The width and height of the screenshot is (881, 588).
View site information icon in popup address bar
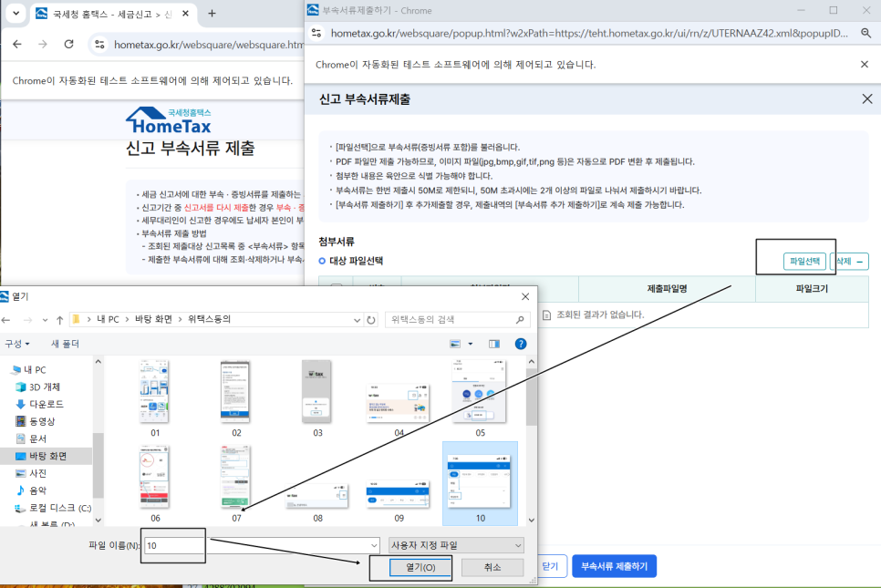click(316, 33)
